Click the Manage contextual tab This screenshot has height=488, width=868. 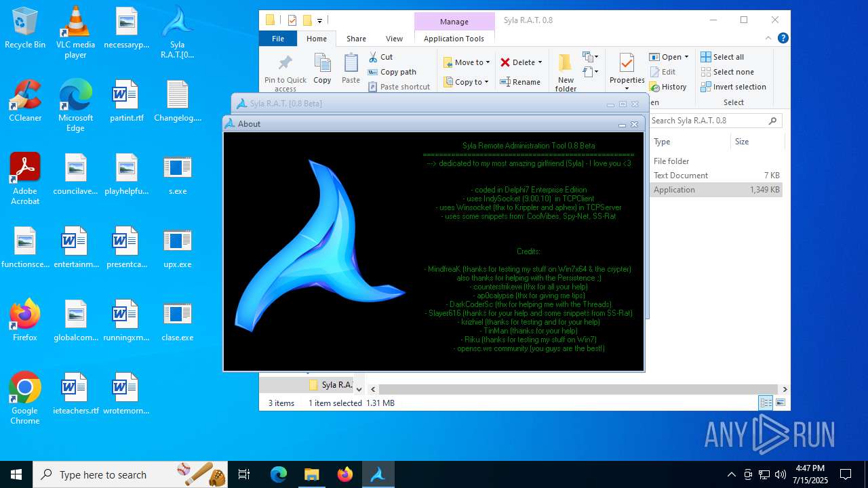tap(454, 22)
